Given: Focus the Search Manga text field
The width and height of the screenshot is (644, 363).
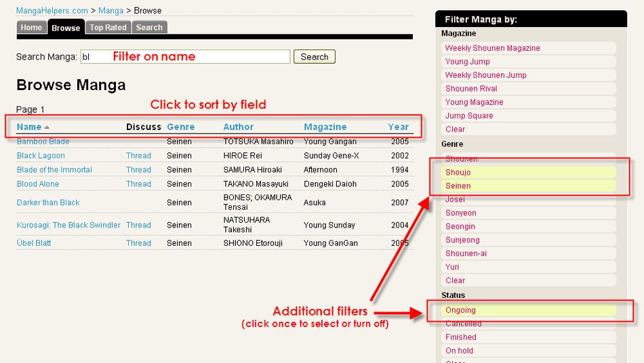Looking at the screenshot, I should pyautogui.click(x=185, y=57).
